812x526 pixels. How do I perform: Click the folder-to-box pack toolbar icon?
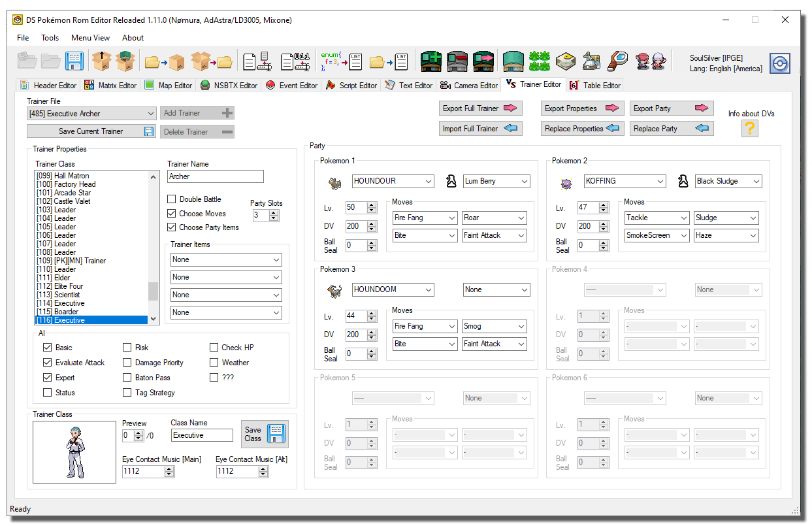point(165,62)
